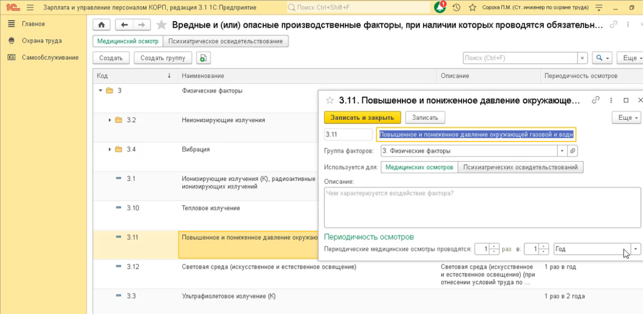Add dialog title to favorites star
644x314 pixels.
point(330,100)
